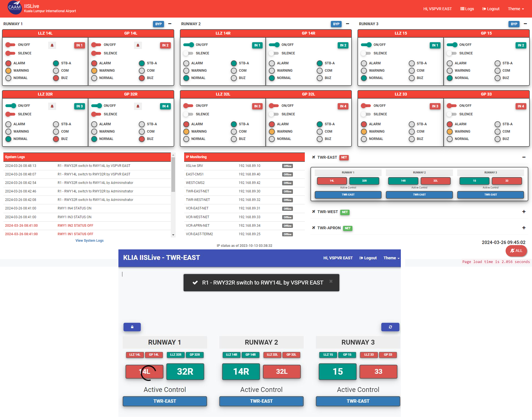Toggle LLZ 14R ON/OFF switch
Viewport: 532px width, 420px height.
click(x=189, y=45)
